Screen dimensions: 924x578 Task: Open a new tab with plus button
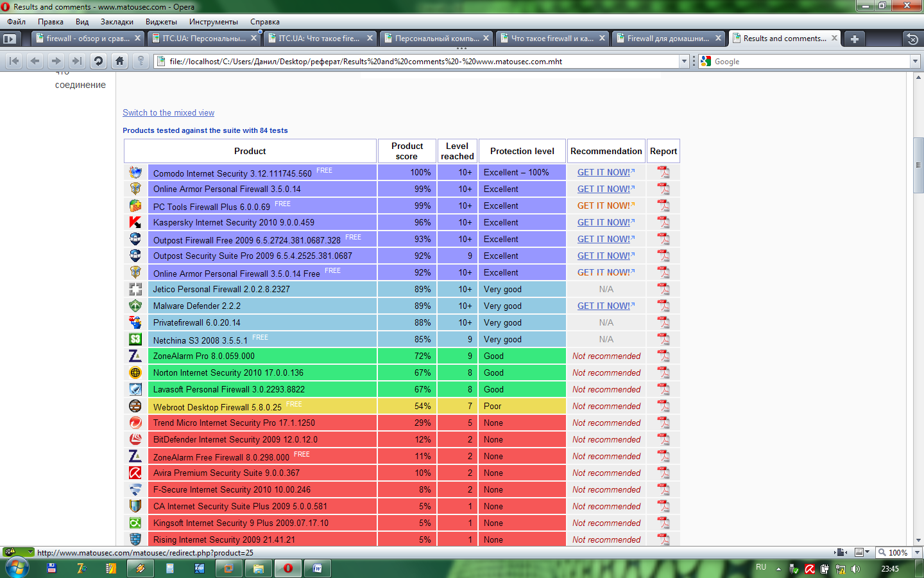point(854,39)
